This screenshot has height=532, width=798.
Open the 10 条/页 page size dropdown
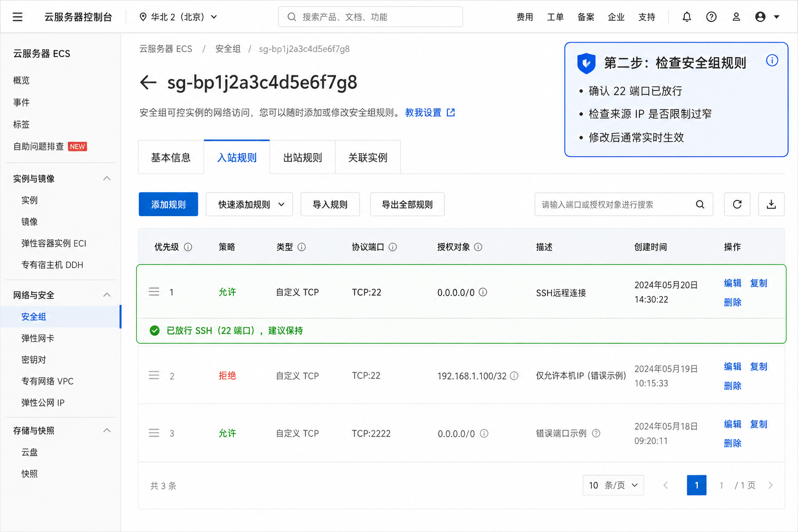613,485
